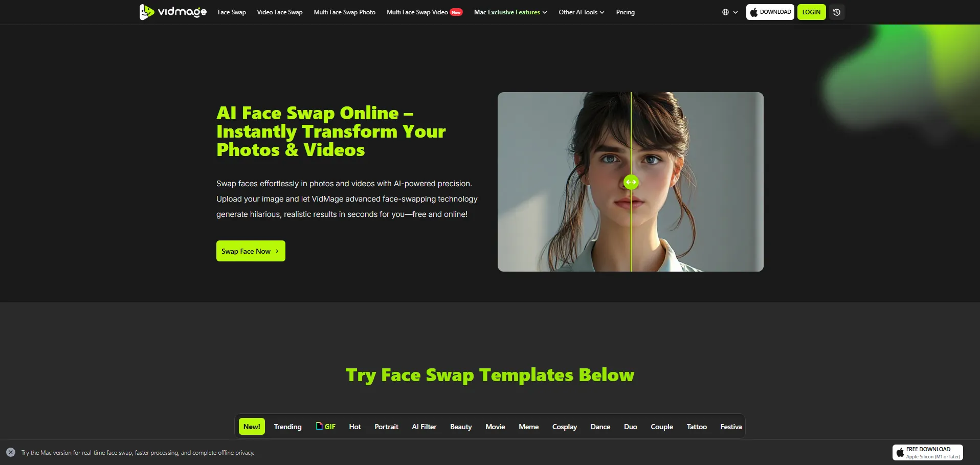Click the VidMage logo icon
Viewport: 980px width, 465px height.
point(146,12)
